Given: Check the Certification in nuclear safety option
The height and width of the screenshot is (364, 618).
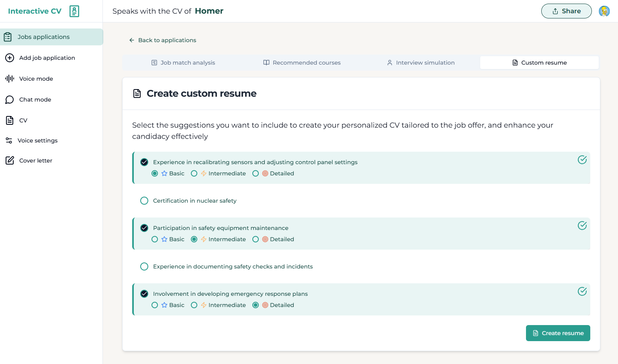Looking at the screenshot, I should [144, 201].
